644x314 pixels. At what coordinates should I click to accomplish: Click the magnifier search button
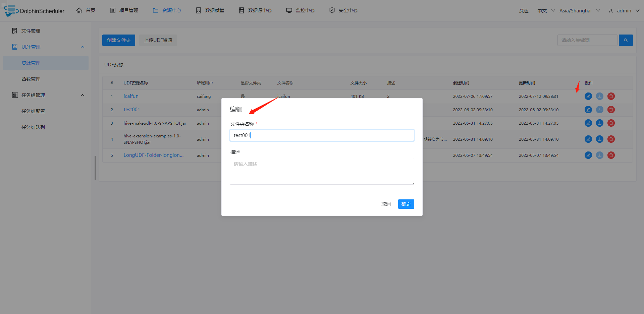click(x=626, y=40)
